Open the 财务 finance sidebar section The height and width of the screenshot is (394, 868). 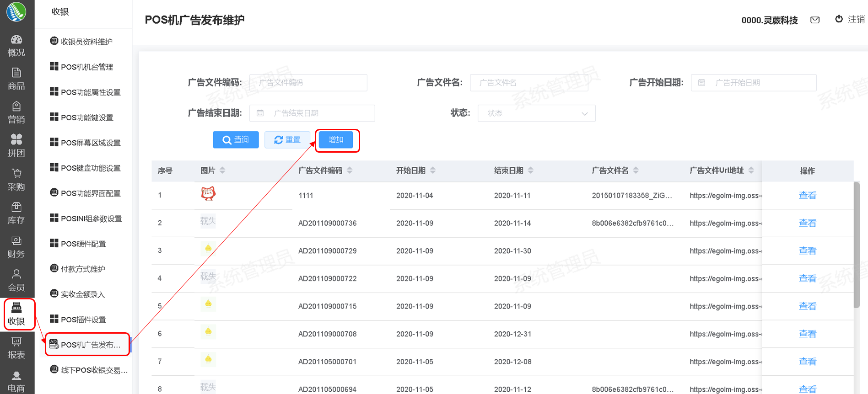pyautogui.click(x=16, y=247)
